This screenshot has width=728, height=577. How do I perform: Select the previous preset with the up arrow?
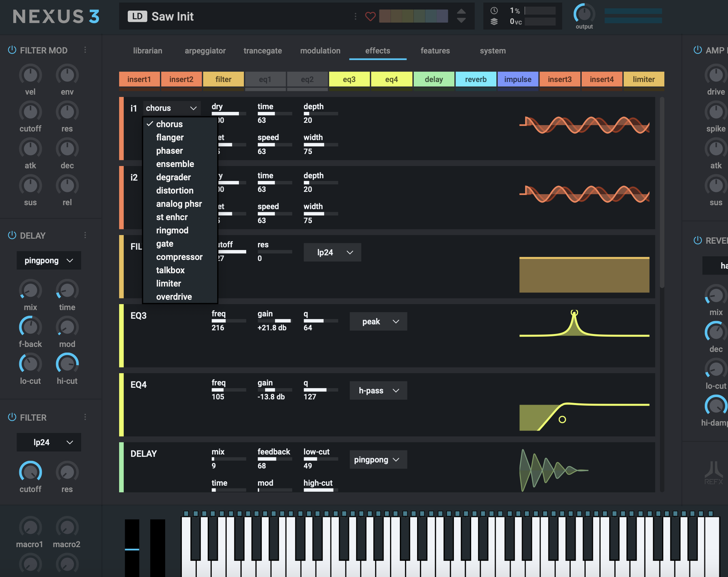coord(461,12)
